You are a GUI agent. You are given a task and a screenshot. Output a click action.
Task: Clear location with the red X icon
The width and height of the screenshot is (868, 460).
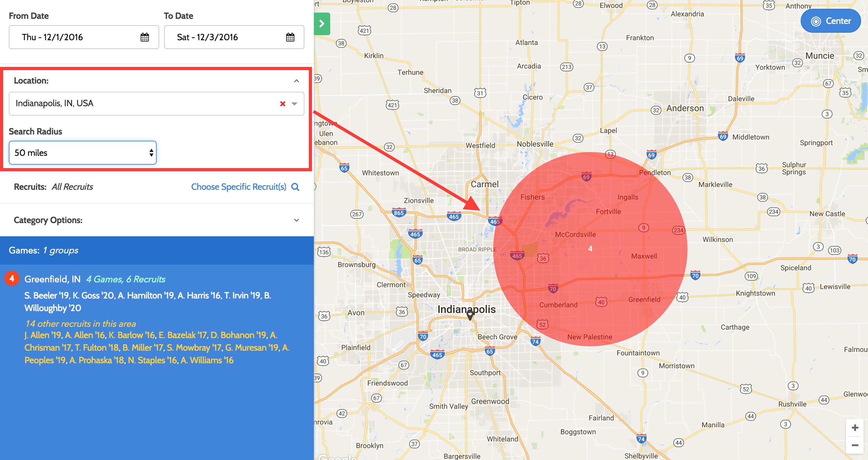pos(282,104)
